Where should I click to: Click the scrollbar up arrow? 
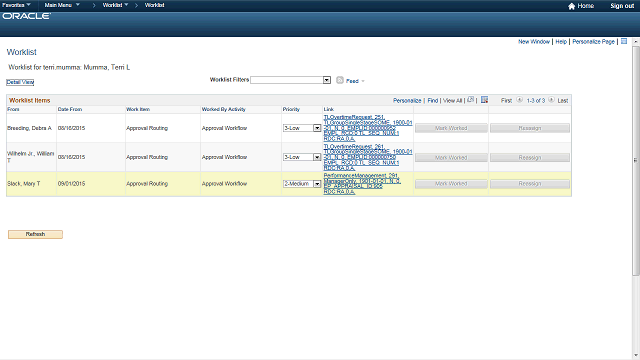[636, 42]
